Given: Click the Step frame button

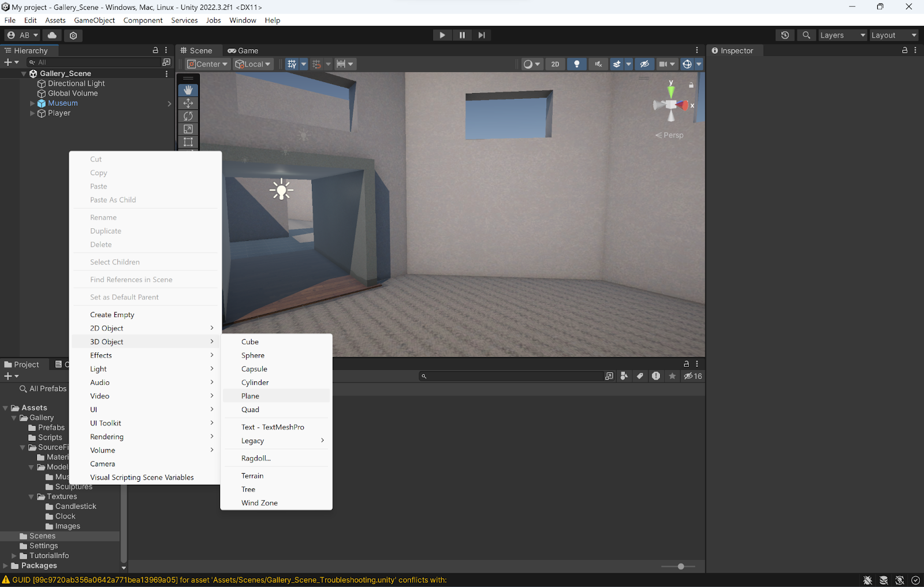Looking at the screenshot, I should point(482,35).
